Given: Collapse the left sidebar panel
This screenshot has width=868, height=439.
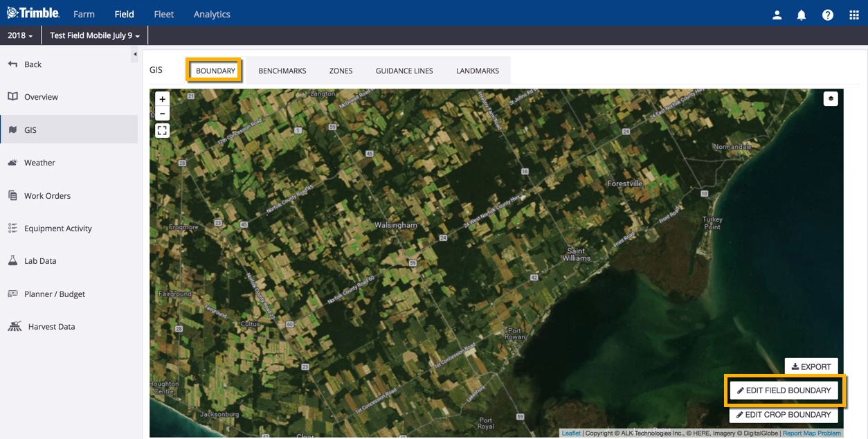Looking at the screenshot, I should [135, 54].
